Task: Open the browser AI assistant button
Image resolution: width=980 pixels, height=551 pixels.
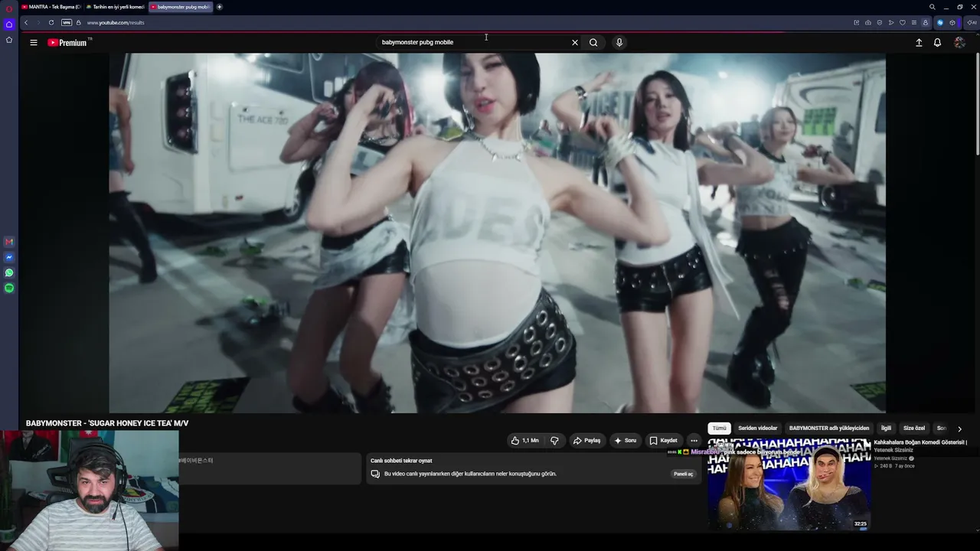Action: 972,23
